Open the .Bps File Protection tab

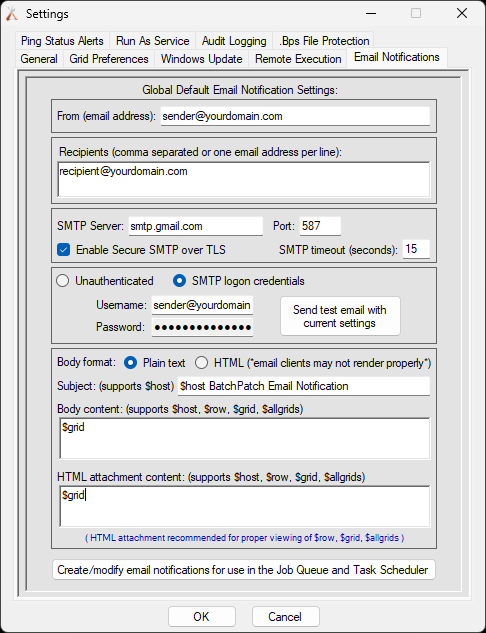324,41
